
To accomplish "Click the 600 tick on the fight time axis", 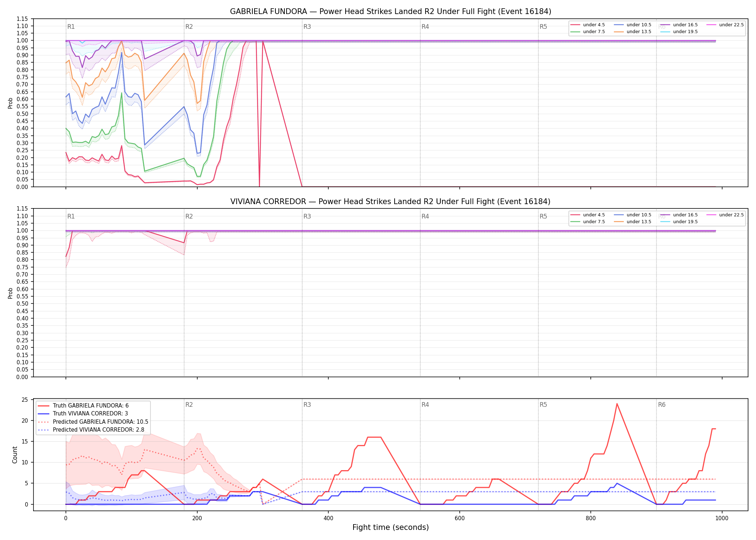I will pos(459,518).
